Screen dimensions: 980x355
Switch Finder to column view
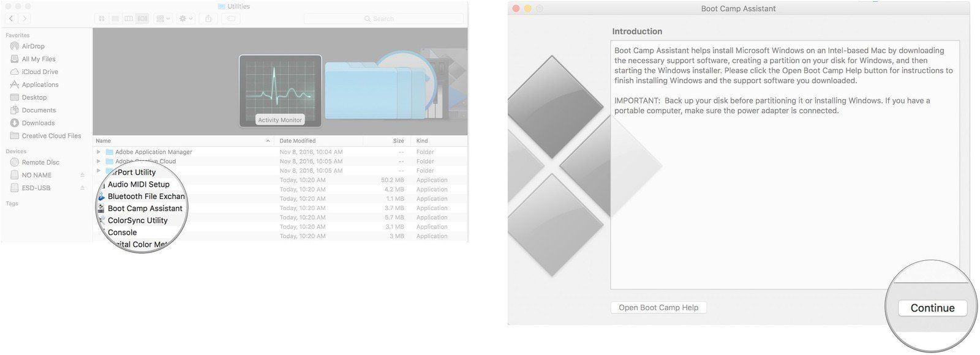[x=129, y=19]
